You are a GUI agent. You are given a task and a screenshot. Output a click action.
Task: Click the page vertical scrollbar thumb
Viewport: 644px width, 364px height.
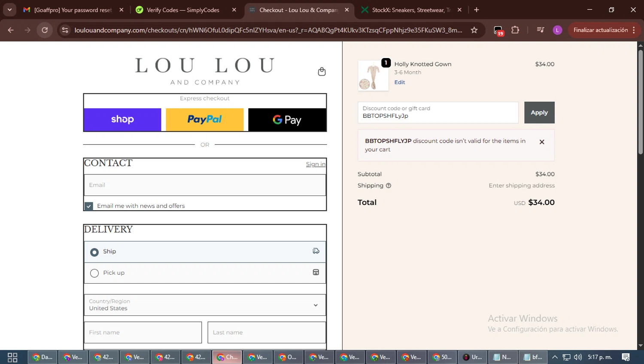click(x=641, y=102)
